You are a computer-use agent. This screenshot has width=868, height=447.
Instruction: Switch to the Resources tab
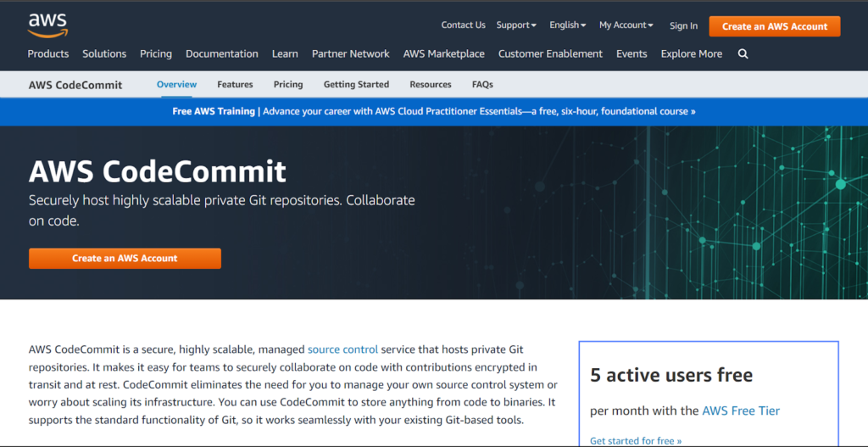(x=430, y=84)
